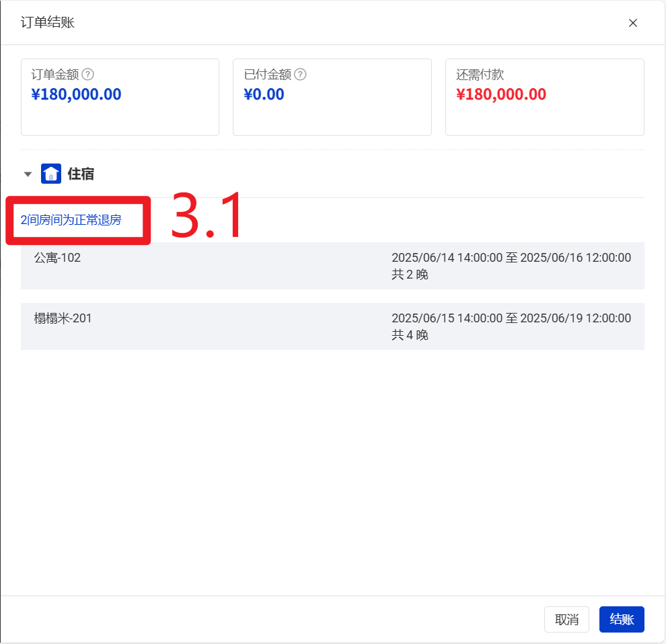Collapse the 住宿 section triangle
This screenshot has height=644, width=666.
(x=28, y=174)
